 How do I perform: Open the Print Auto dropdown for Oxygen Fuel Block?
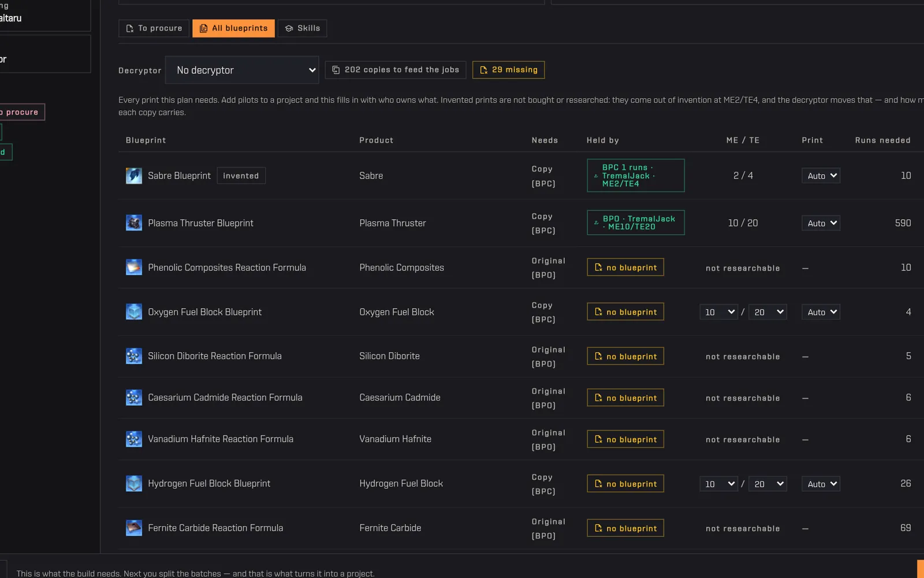tap(821, 312)
